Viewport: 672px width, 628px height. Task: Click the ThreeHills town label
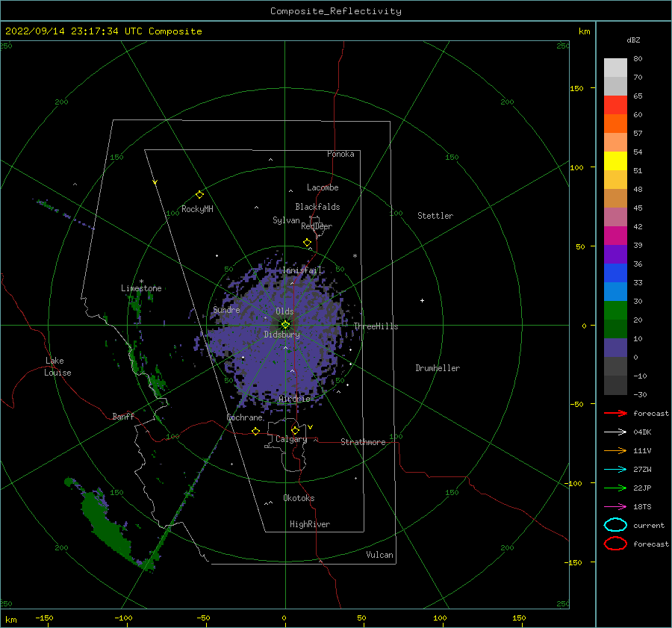pyautogui.click(x=376, y=326)
